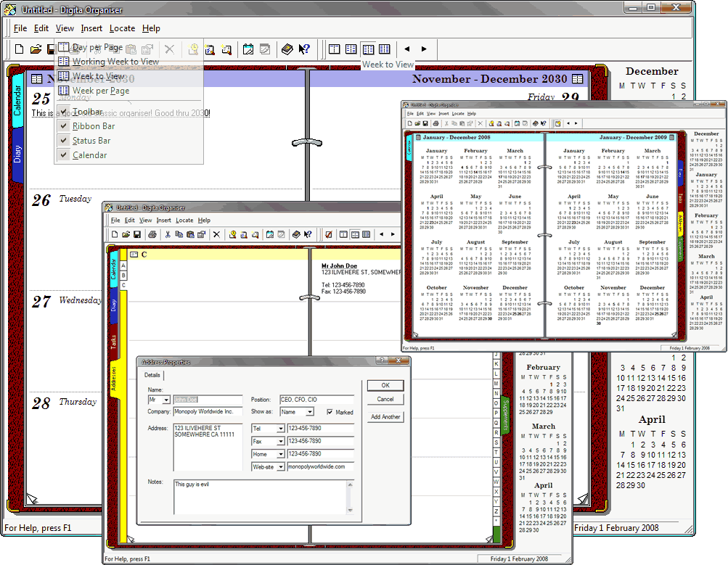728x565 pixels.
Task: Click help book icon in address window toolbar
Action: (x=296, y=234)
